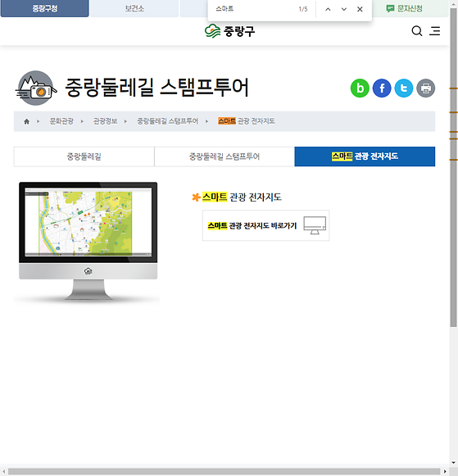
Task: Click the horizontal scrollbar thumb
Action: (224, 471)
